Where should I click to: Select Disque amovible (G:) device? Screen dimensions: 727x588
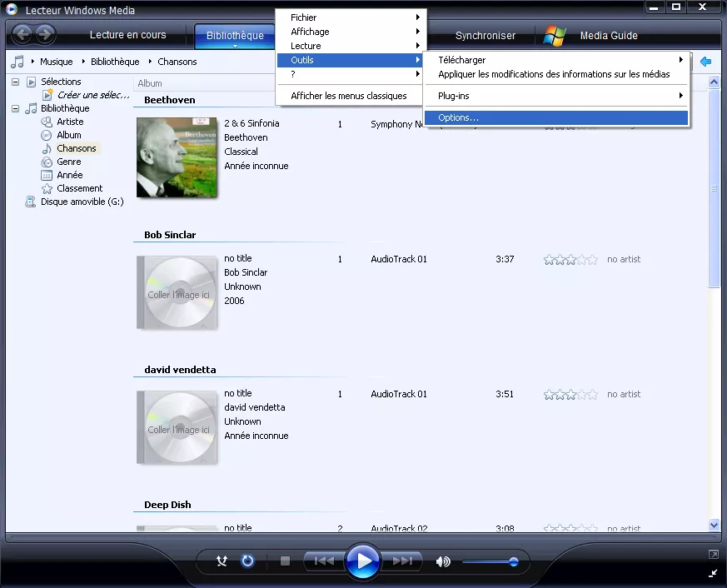(82, 202)
